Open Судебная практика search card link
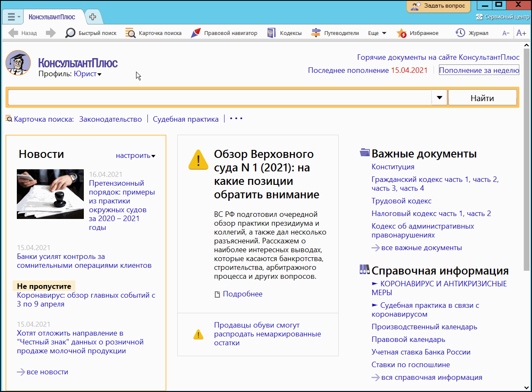 [186, 119]
